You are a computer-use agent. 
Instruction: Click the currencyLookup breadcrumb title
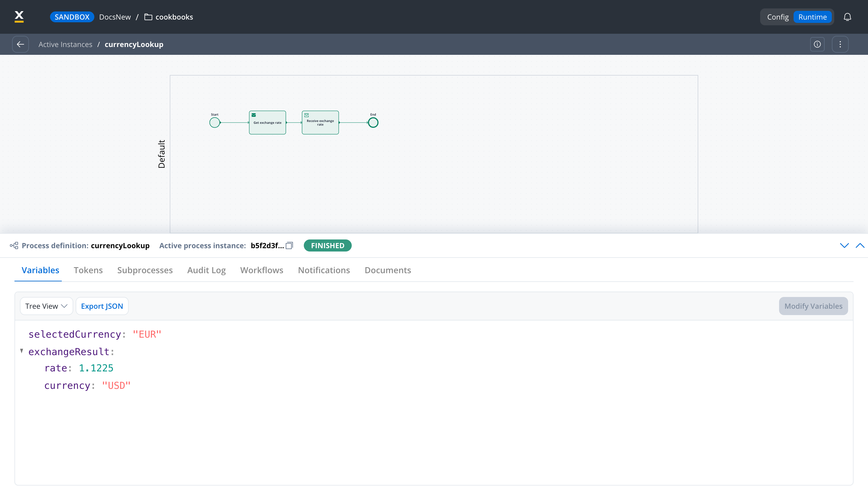tap(134, 44)
